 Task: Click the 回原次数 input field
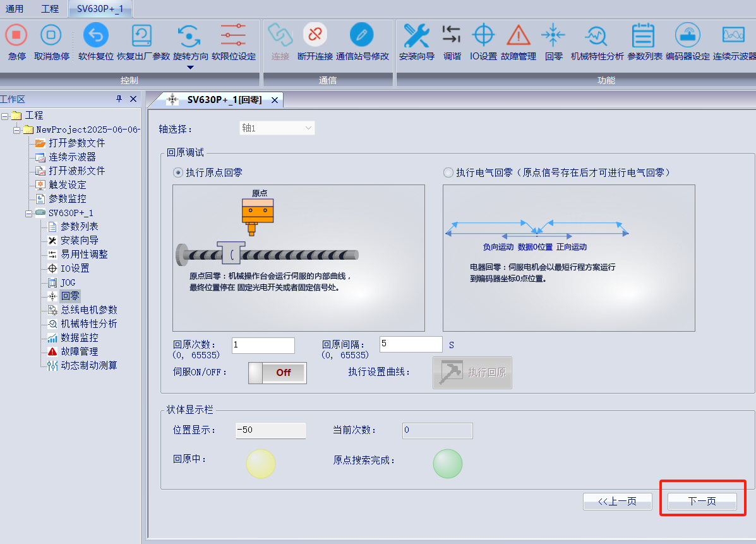[x=263, y=345]
